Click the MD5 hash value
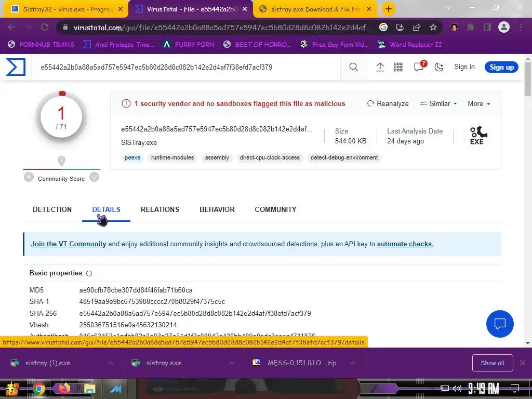The image size is (532, 399). (136, 290)
